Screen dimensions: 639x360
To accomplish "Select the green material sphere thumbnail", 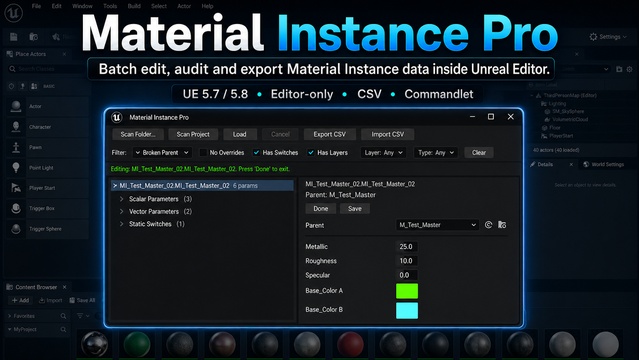I will point(137,345).
